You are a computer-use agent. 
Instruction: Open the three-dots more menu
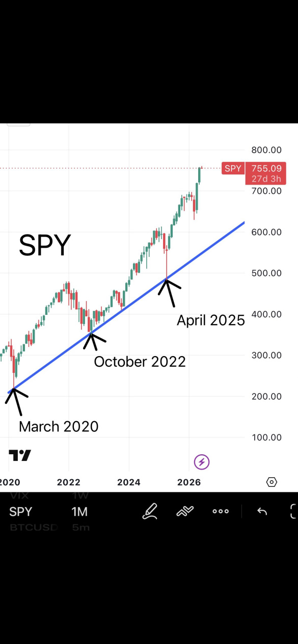click(x=221, y=511)
